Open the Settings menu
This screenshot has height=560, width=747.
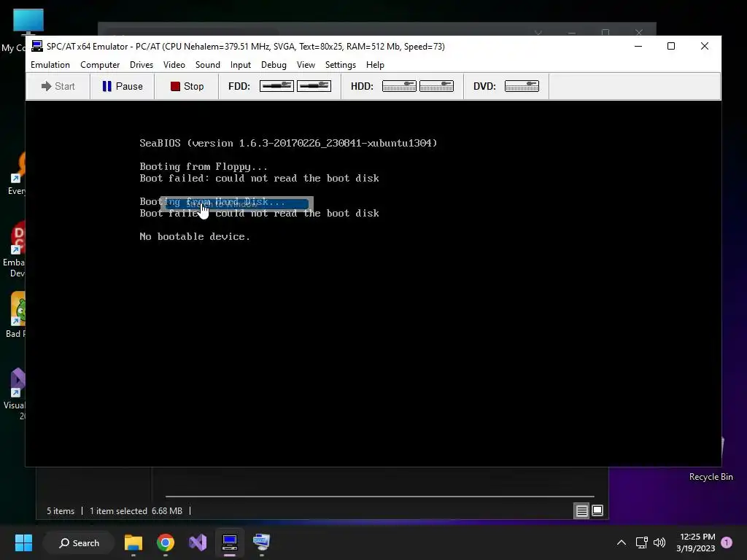click(341, 65)
